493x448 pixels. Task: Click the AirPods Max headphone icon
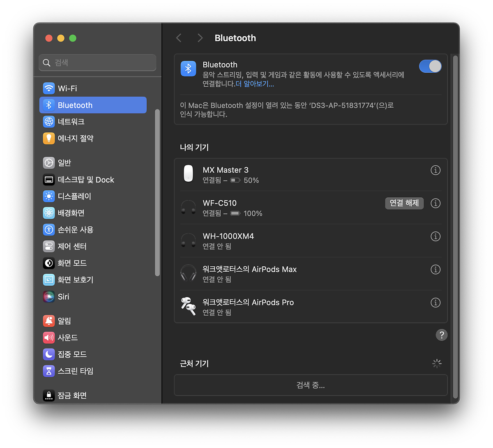coord(189,273)
